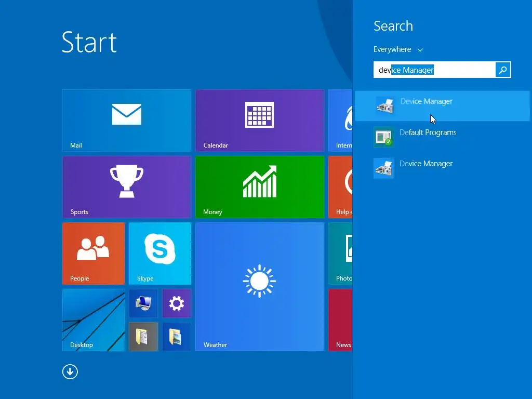Open the Mail tile
This screenshot has height=399, width=532.
tap(127, 121)
